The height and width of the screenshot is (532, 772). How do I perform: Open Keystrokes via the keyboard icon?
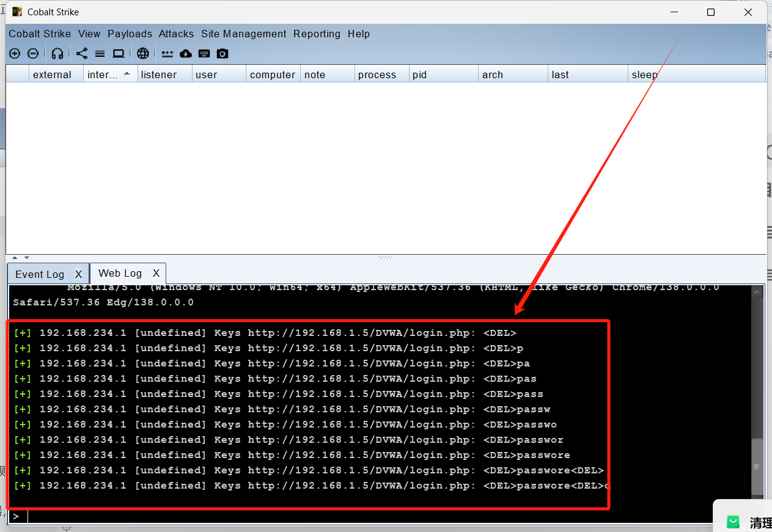[204, 54]
